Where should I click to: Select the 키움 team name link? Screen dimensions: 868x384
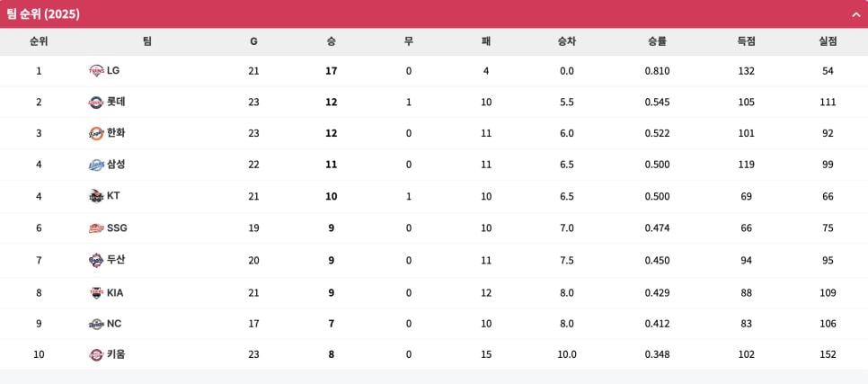click(x=116, y=354)
